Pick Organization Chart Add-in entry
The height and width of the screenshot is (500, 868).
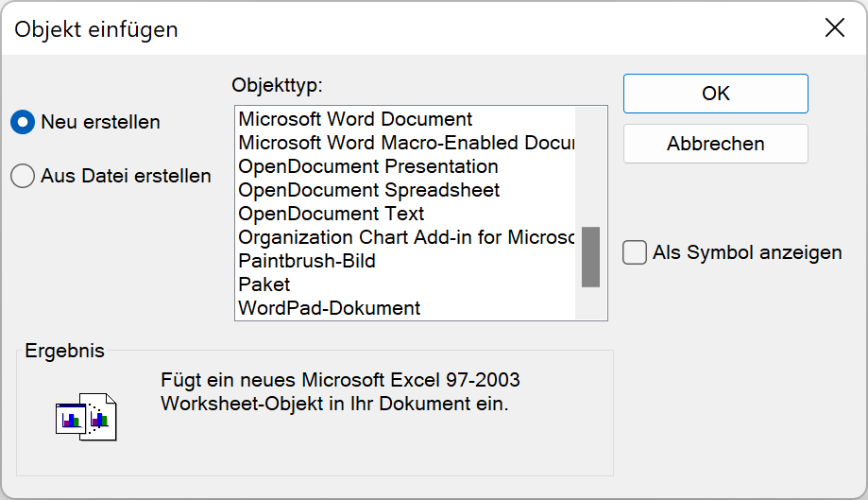click(x=405, y=237)
